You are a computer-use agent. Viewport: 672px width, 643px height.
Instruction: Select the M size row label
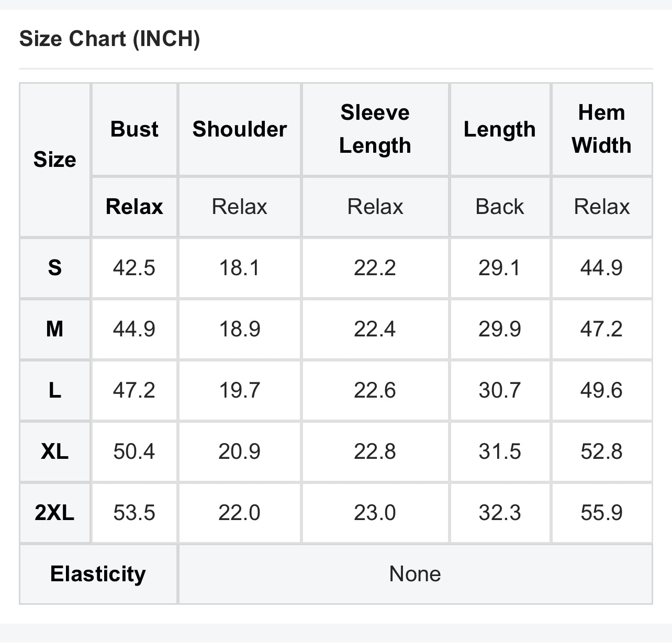click(55, 329)
